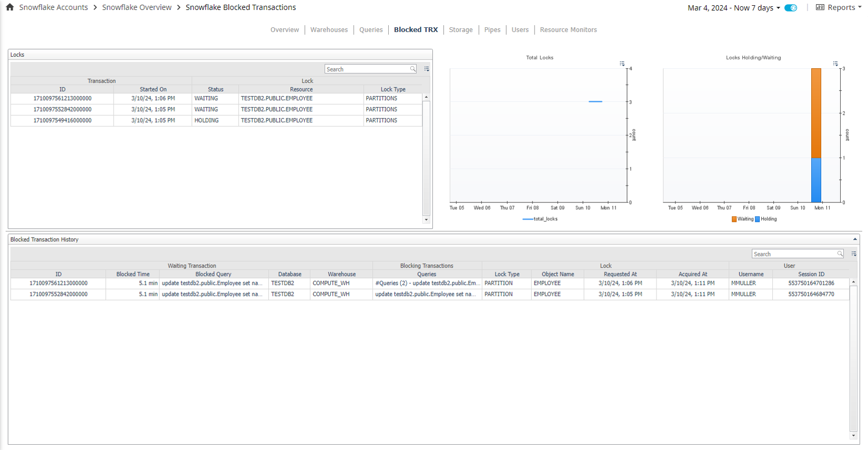Switch to the Resource Monitors tab
The image size is (868, 450).
pos(568,30)
